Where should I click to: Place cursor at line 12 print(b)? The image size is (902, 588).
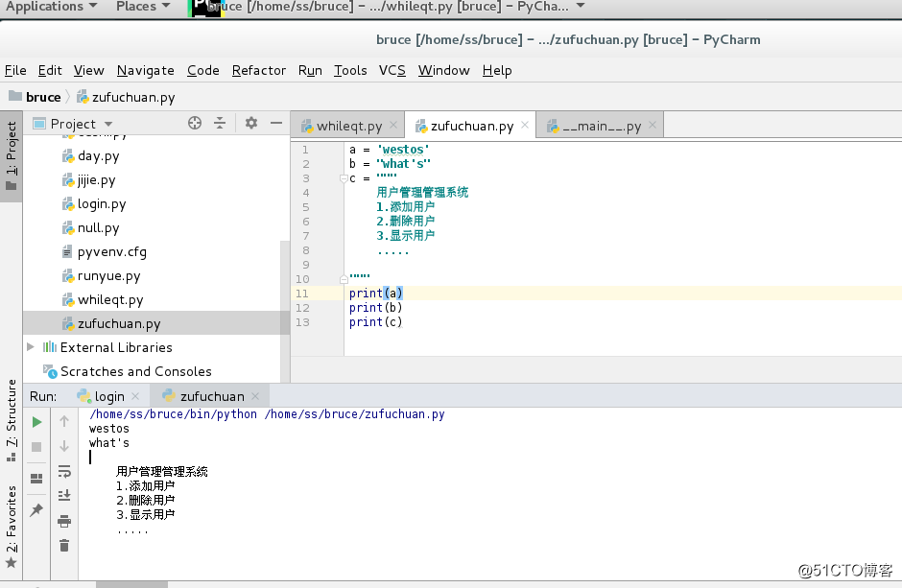coord(375,308)
